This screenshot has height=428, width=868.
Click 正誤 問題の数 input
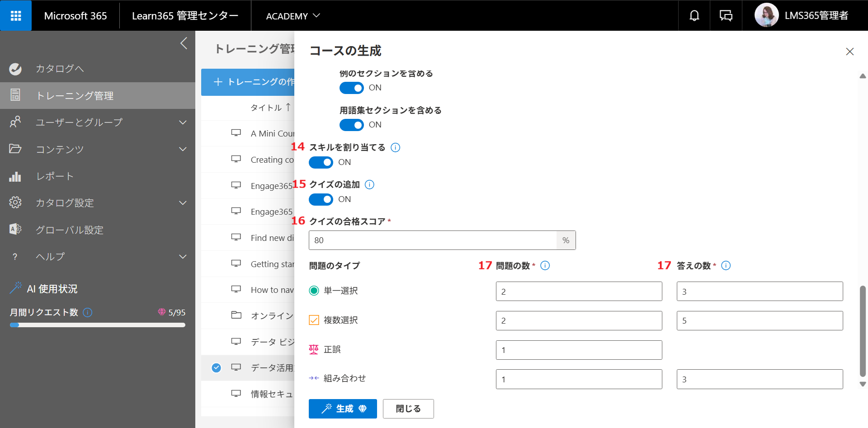coord(579,350)
